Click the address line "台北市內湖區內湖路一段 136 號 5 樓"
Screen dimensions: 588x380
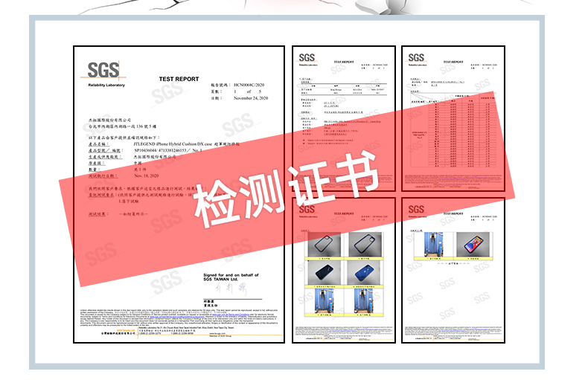(123, 126)
